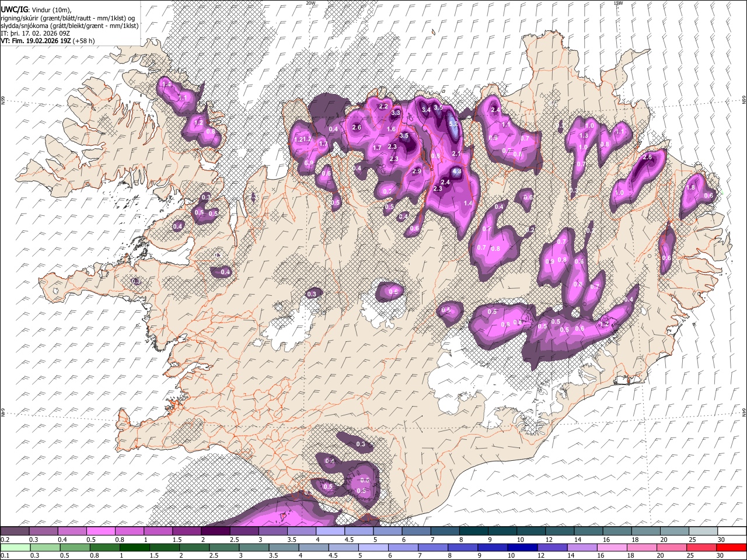Click the 0.4 label in the upper legend
The height and width of the screenshot is (560, 747).
(x=62, y=539)
